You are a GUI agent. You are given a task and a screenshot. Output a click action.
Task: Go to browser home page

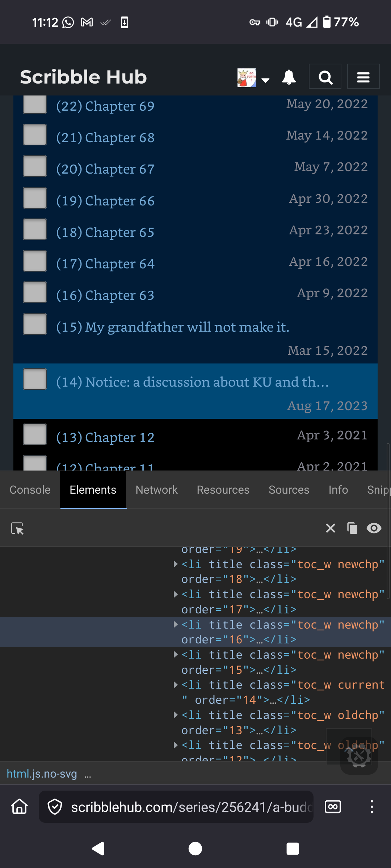20,807
